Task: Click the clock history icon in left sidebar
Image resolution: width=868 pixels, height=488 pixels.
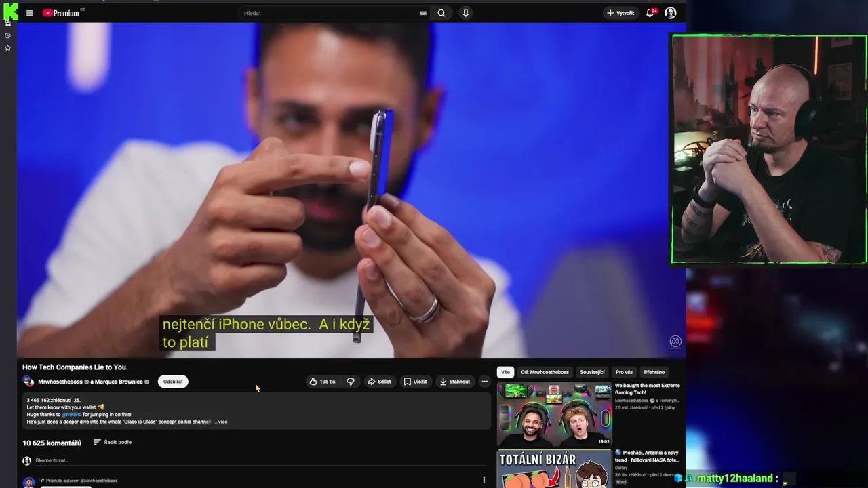Action: point(8,35)
